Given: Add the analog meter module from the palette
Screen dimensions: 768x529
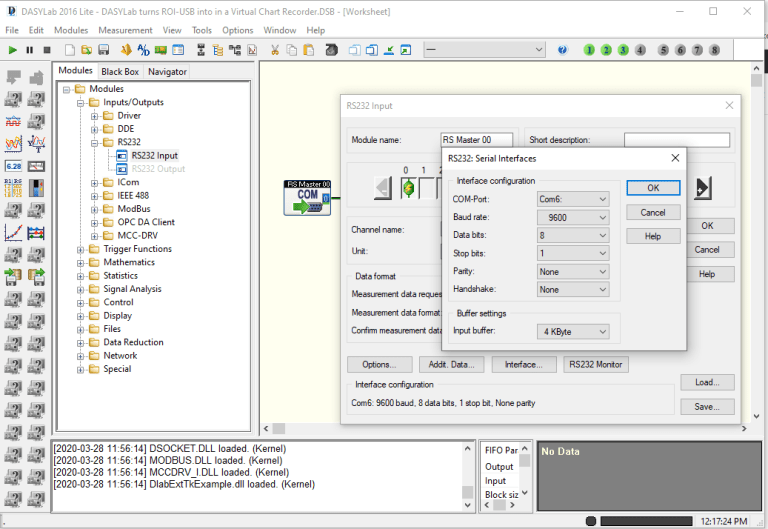Looking at the screenshot, I should (36, 166).
